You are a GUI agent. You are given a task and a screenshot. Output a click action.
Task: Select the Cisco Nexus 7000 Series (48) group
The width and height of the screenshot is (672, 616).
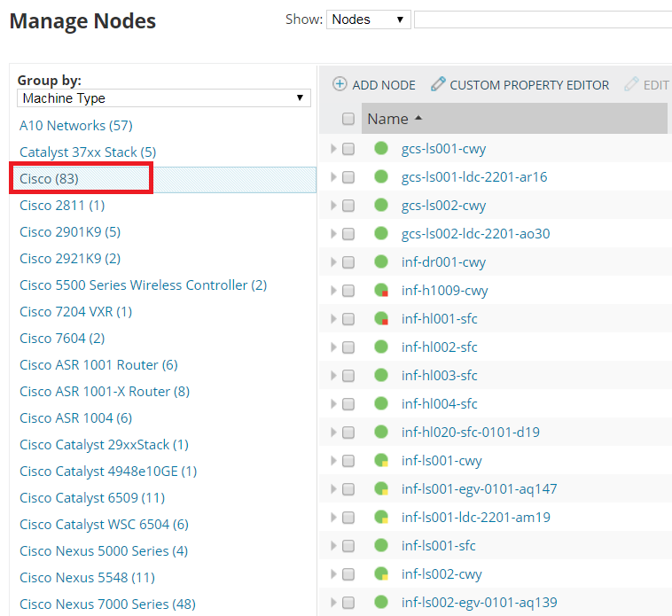point(107,604)
